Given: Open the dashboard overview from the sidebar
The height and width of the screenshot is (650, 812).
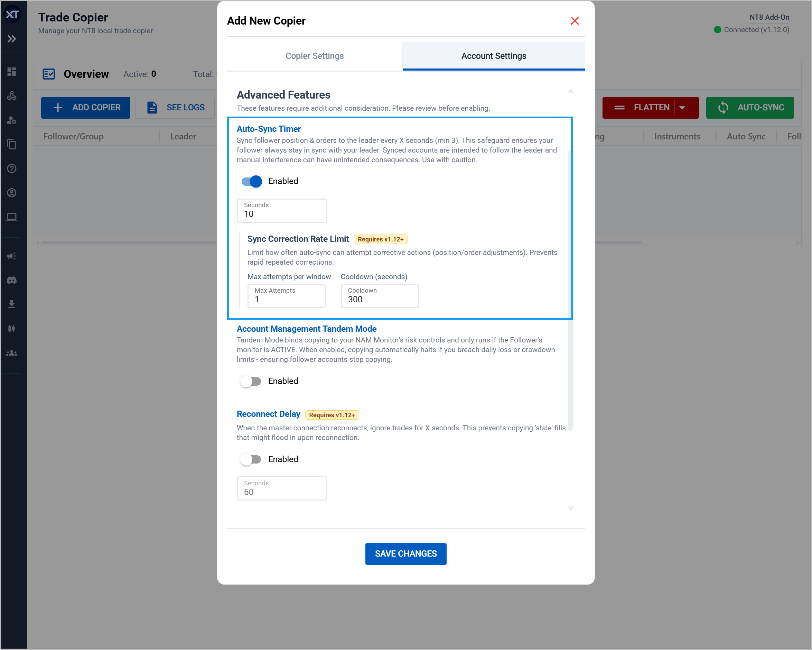Looking at the screenshot, I should pyautogui.click(x=12, y=71).
